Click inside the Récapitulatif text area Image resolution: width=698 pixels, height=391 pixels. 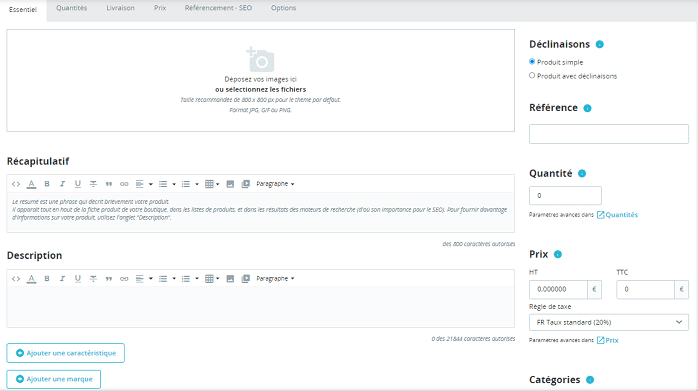pos(260,212)
